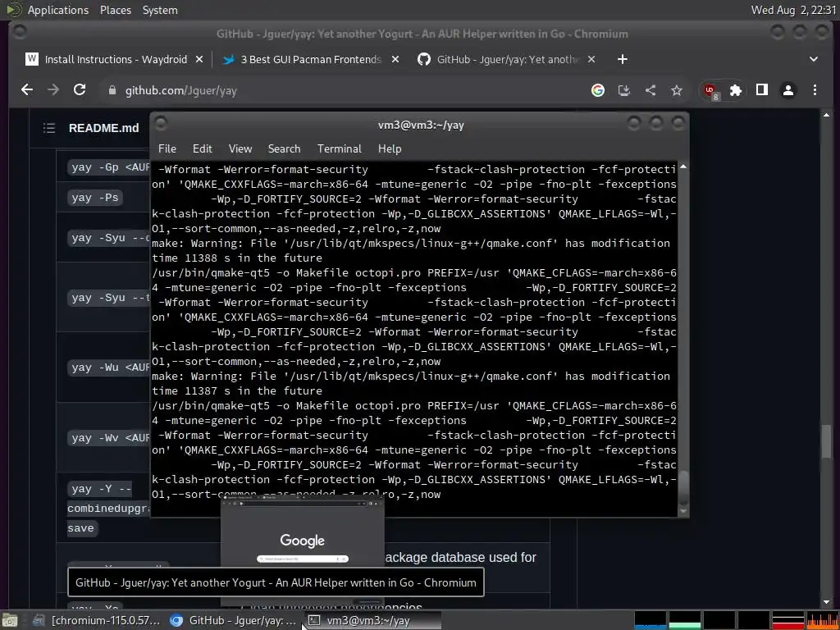Image resolution: width=840 pixels, height=630 pixels.
Task: Open a new browser tab
Action: (x=622, y=59)
